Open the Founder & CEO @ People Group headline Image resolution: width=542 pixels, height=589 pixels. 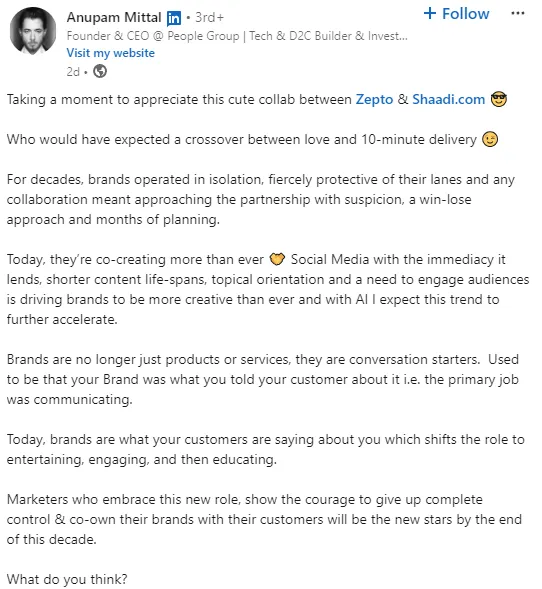237,36
